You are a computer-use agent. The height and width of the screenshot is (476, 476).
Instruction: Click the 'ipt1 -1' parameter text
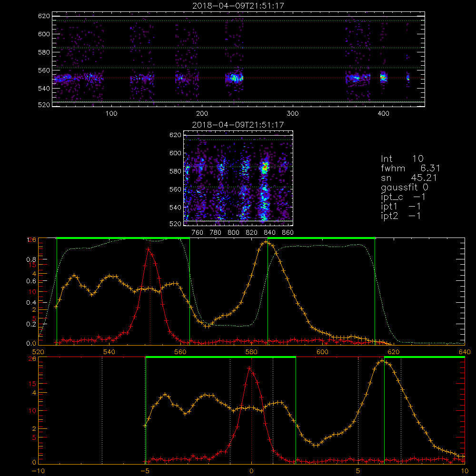click(401, 207)
